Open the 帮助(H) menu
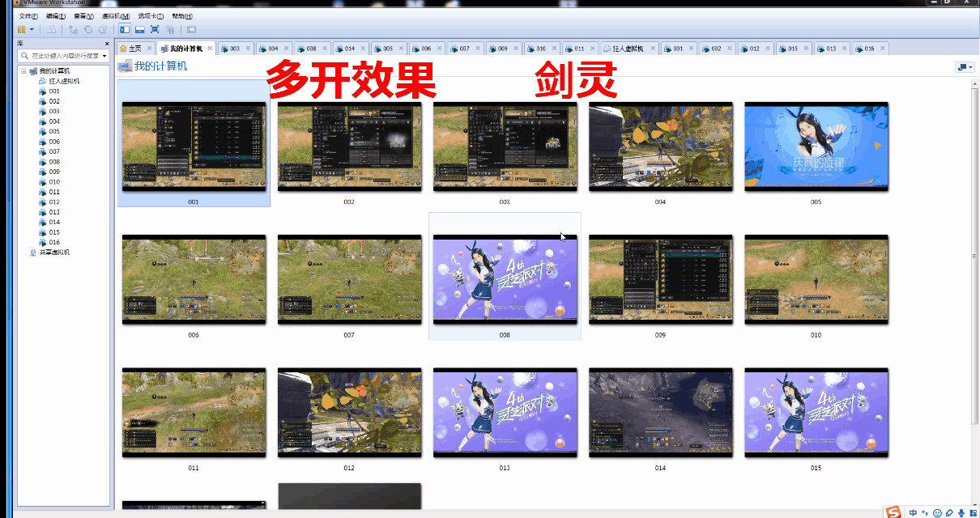 (x=182, y=16)
